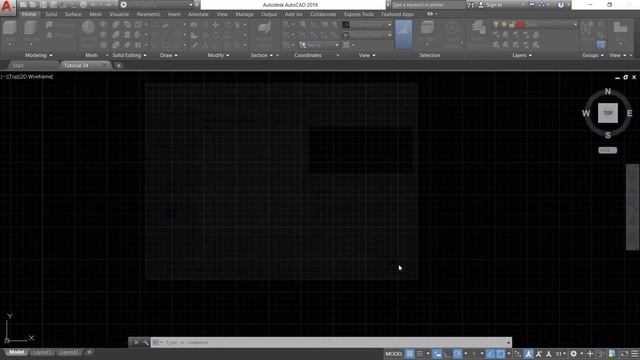Open the Autodesk App Store cart icon
This screenshot has height=360, width=640.
(531, 5)
